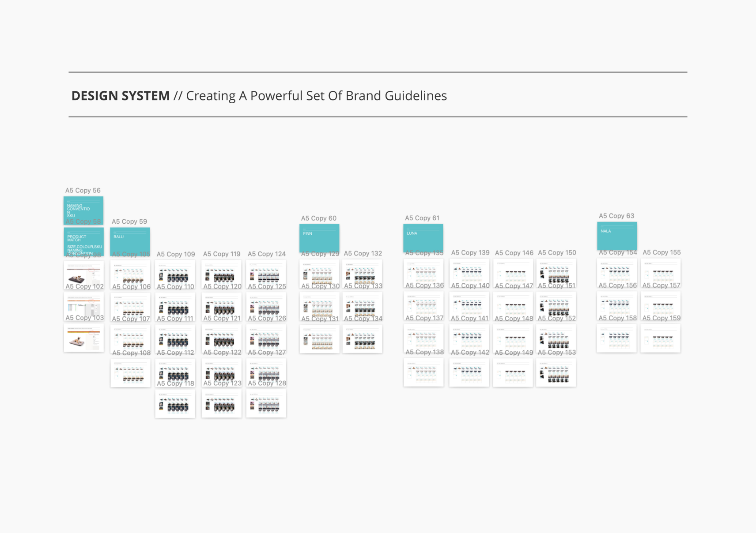The image size is (756, 533).
Task: Click the 'A5 Copy 132' artboard label
Action: point(363,253)
